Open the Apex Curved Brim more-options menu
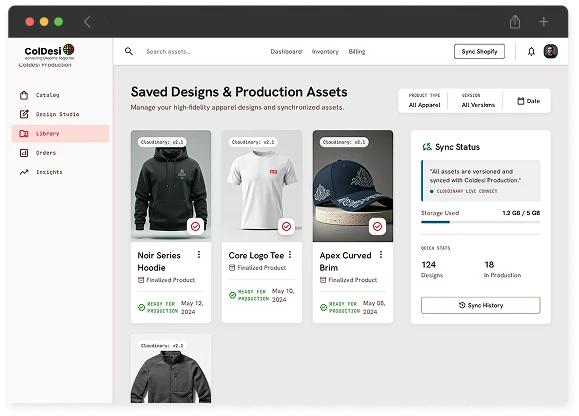The height and width of the screenshot is (416, 579). point(381,254)
